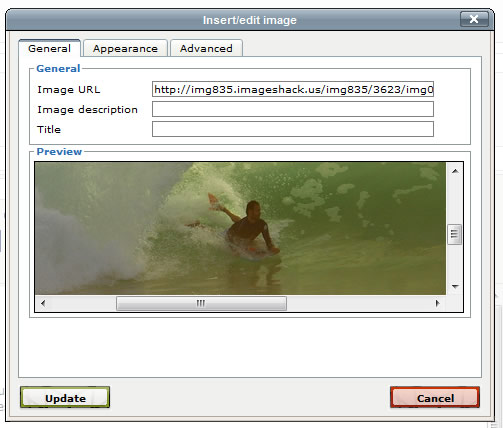Image resolution: width=503 pixels, height=428 pixels.
Task: Close the Insert/edit image dialog
Action: click(474, 19)
